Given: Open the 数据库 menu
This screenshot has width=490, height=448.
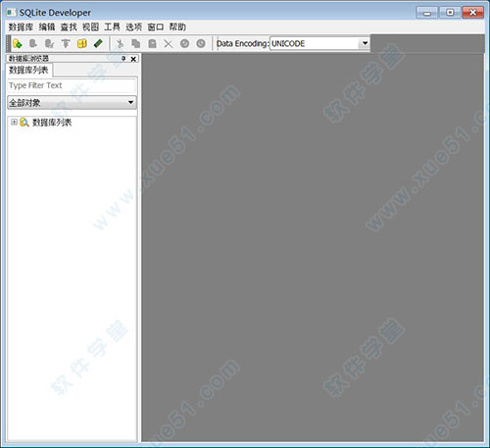Looking at the screenshot, I should pos(21,26).
